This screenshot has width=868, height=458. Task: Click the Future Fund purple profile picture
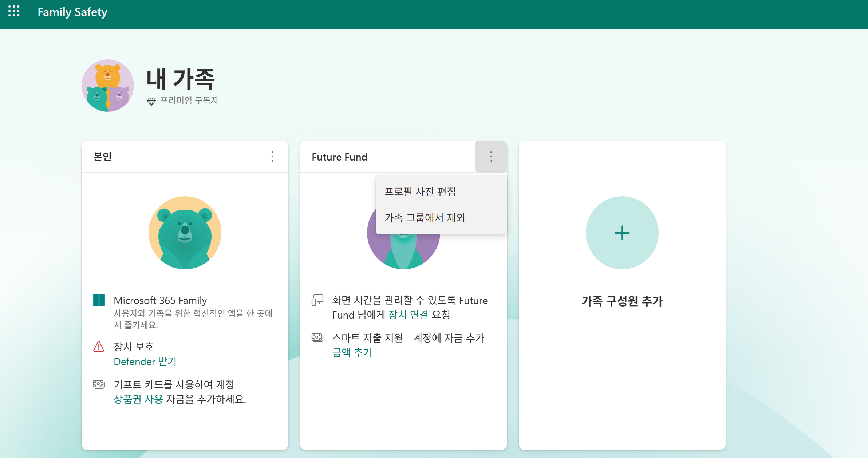pos(403,251)
